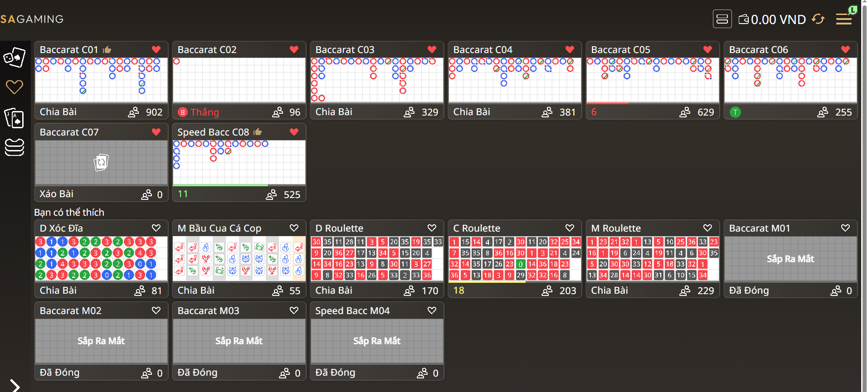Click the Baccarat C05 title
This screenshot has height=392, width=868.
click(x=620, y=49)
